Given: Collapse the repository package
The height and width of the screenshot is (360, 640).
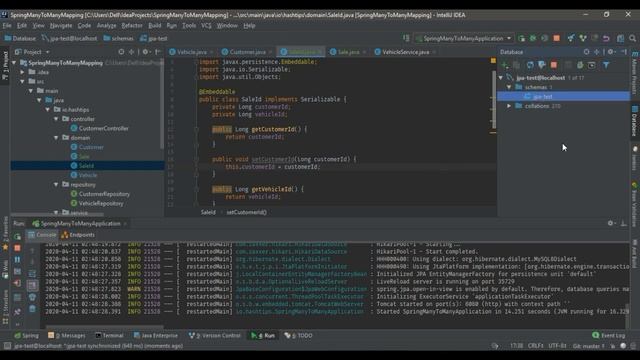Looking at the screenshot, I should 56,184.
